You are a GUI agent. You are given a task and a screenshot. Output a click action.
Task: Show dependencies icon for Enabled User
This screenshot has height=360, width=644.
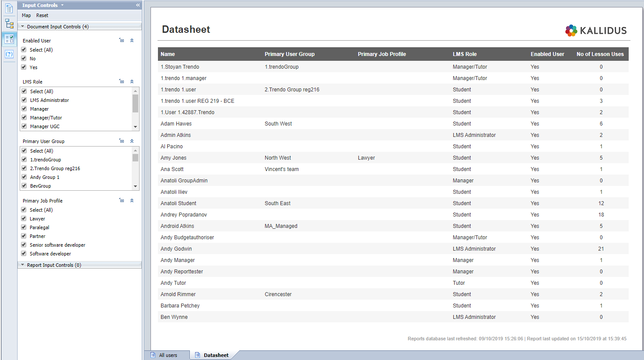122,41
